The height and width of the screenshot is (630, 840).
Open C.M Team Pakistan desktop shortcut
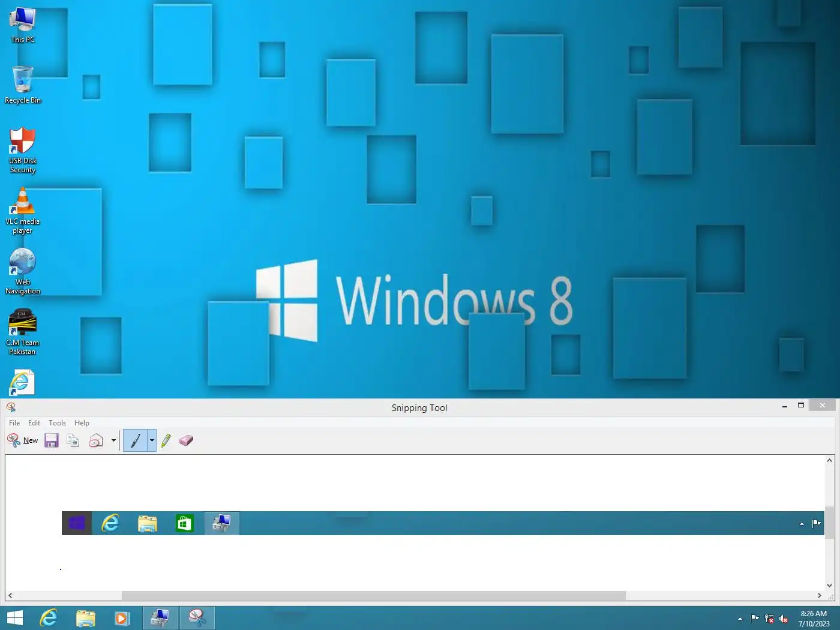pos(22,332)
